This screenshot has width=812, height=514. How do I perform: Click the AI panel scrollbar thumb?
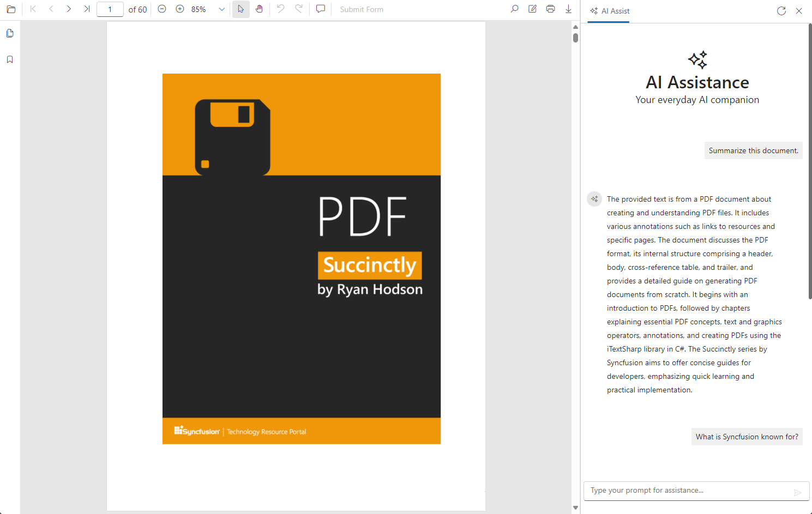[810, 161]
